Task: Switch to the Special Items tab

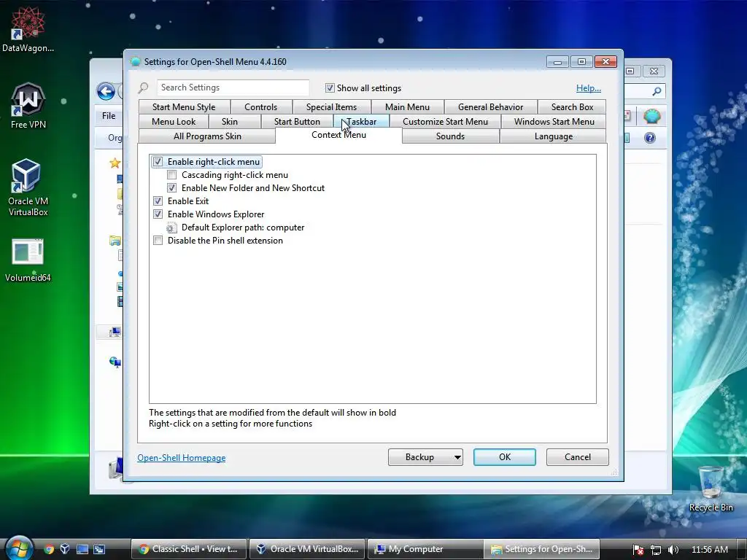Action: click(332, 106)
